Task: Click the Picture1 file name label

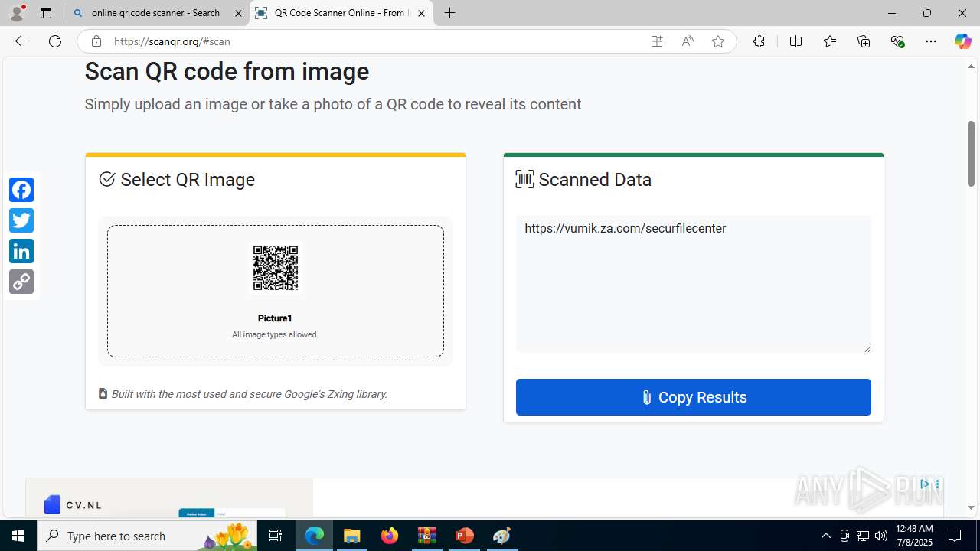Action: [275, 318]
